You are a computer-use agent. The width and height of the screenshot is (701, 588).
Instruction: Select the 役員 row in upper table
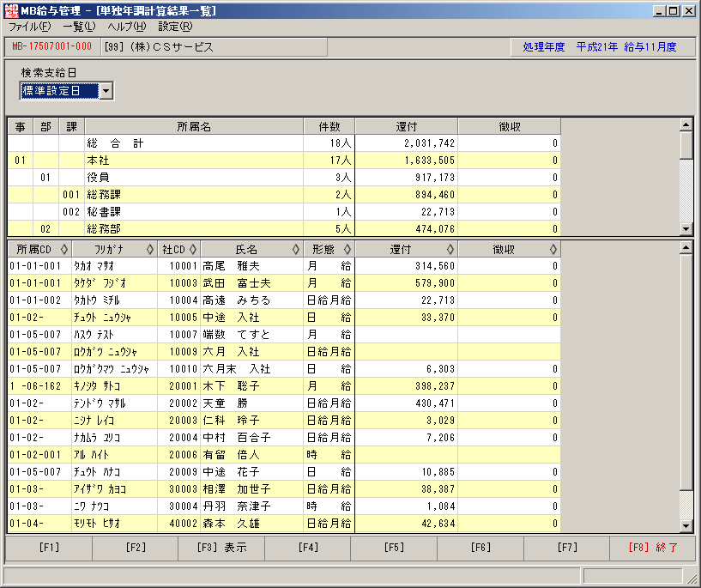[284, 178]
